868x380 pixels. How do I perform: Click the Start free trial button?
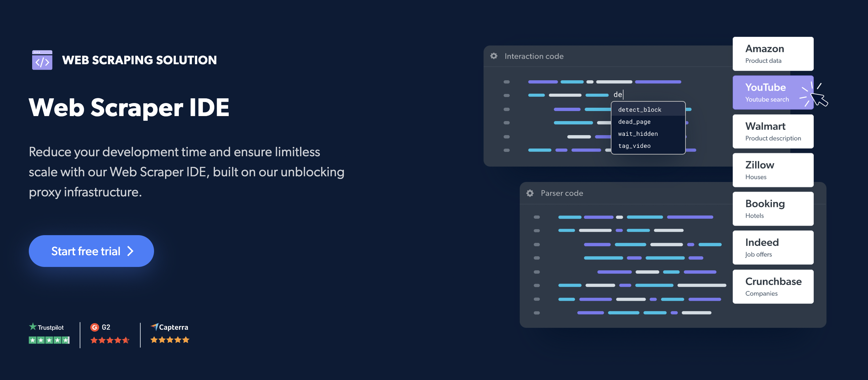[x=91, y=251]
